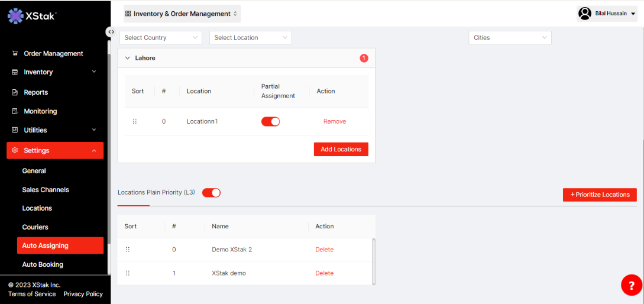644x304 pixels.
Task: Click the red help question mark icon
Action: [631, 285]
